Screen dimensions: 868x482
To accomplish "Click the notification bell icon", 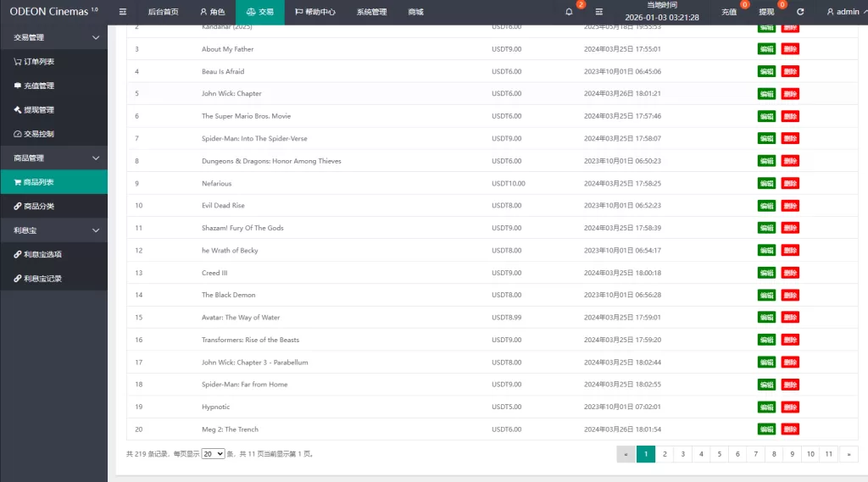I will point(569,12).
